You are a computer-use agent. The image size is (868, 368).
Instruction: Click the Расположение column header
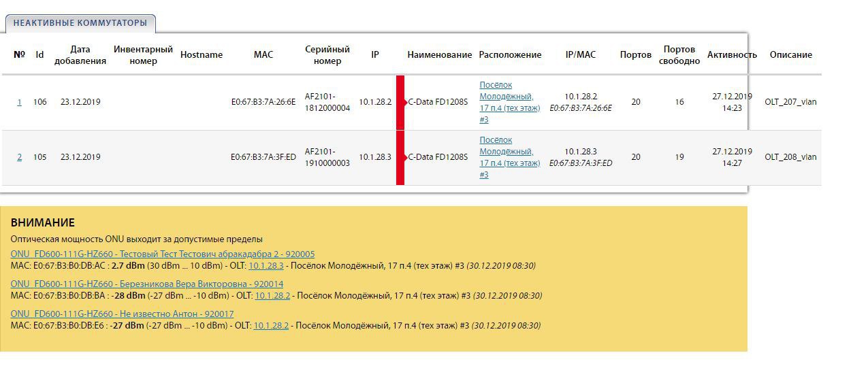coord(511,54)
